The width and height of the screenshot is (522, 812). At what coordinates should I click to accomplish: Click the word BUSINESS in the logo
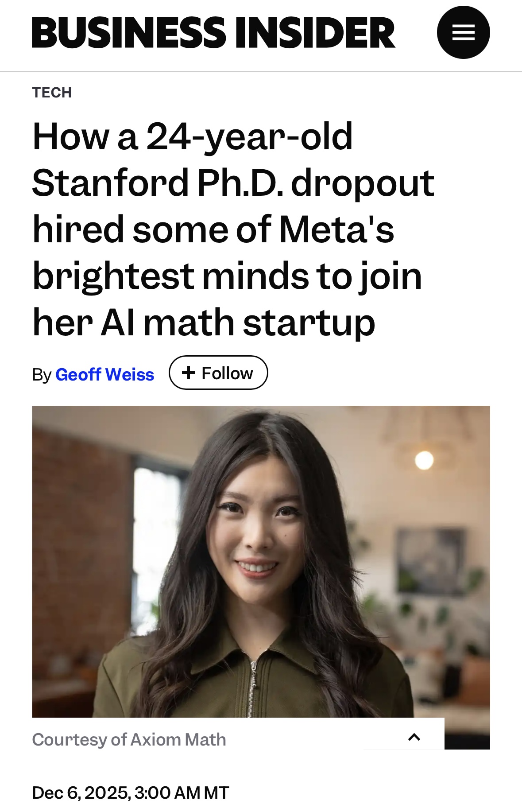(x=129, y=32)
